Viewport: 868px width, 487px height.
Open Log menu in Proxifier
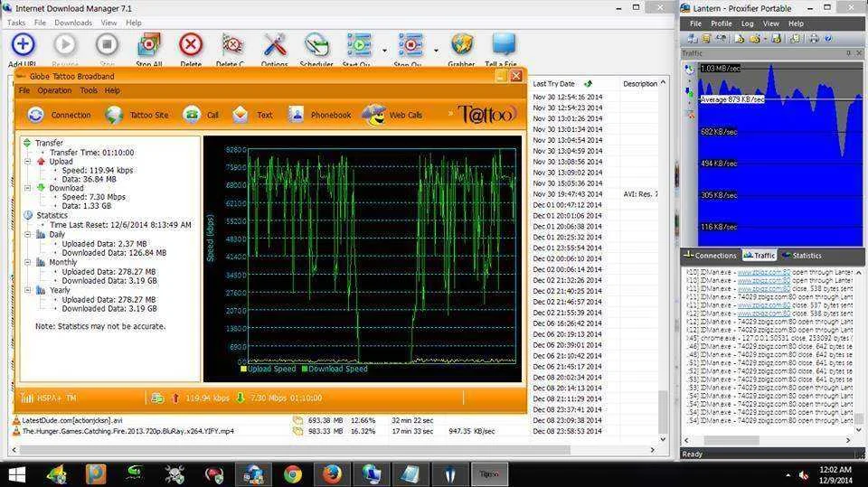coord(748,23)
